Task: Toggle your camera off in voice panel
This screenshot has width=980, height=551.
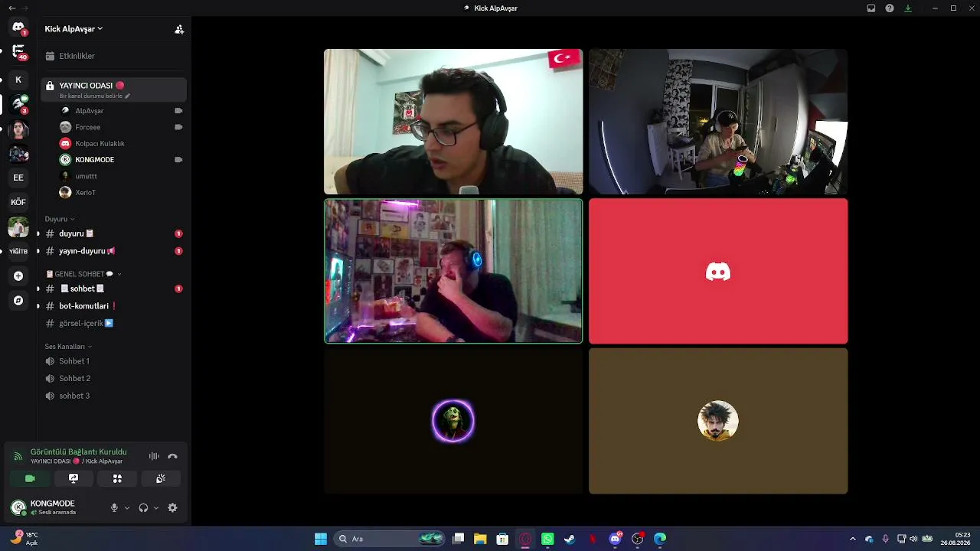Action: [x=30, y=478]
